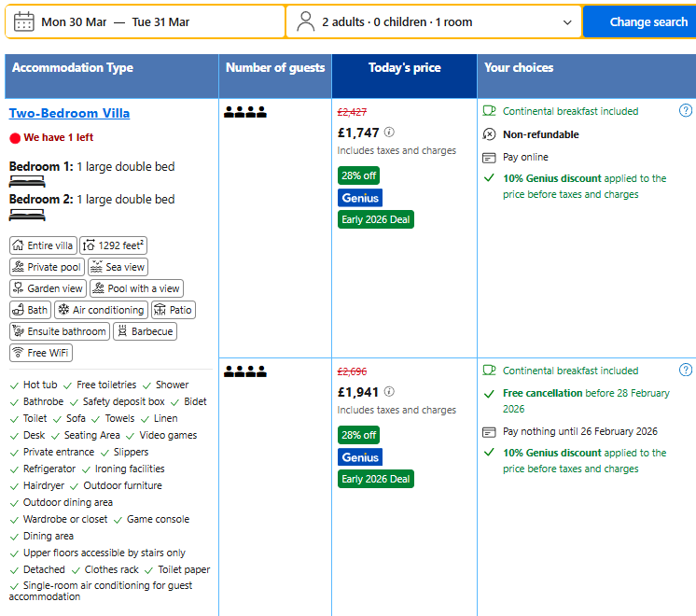Click the info icon beside £1,747

(389, 132)
